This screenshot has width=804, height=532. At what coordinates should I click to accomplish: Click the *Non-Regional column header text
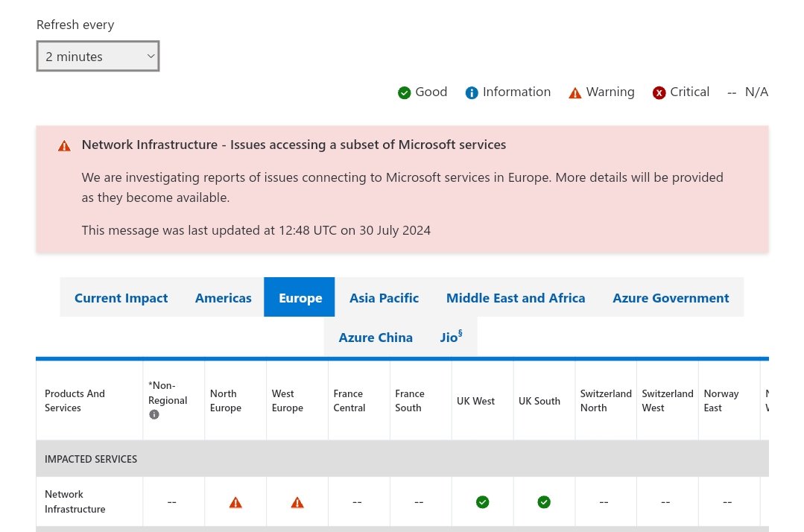click(168, 393)
